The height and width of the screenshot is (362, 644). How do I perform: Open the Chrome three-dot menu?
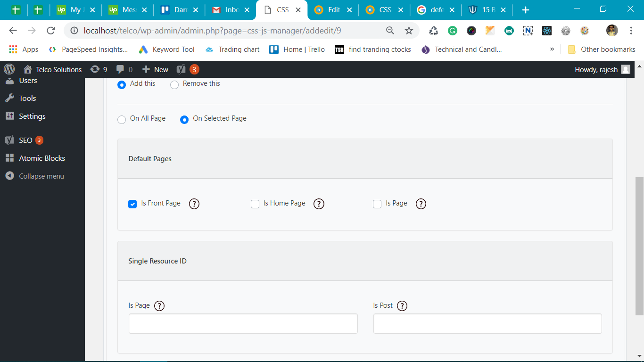(631, 31)
